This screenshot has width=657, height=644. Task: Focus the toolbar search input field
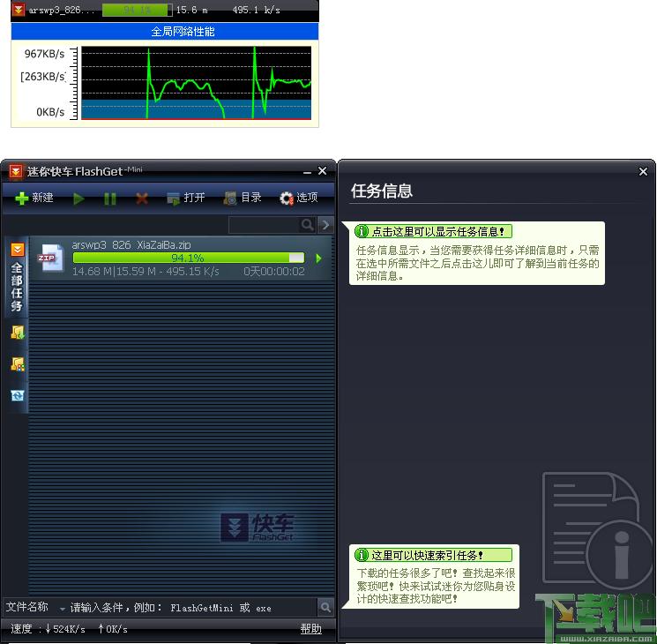[265, 225]
